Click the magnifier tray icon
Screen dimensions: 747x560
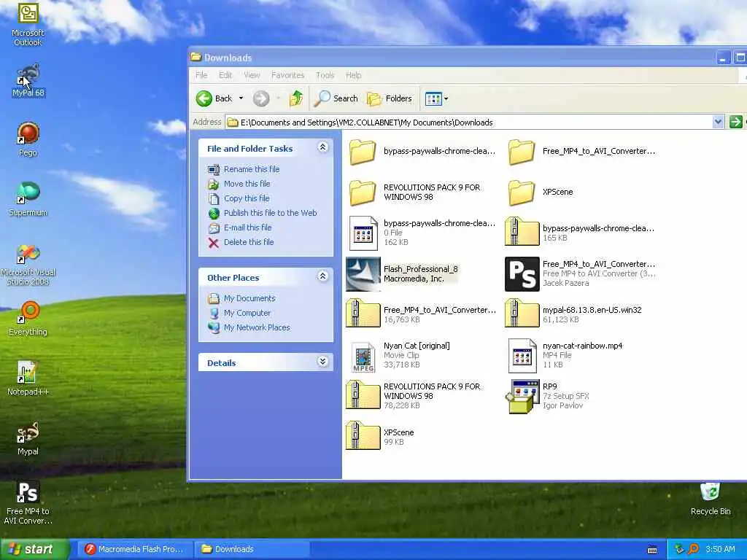(x=694, y=549)
